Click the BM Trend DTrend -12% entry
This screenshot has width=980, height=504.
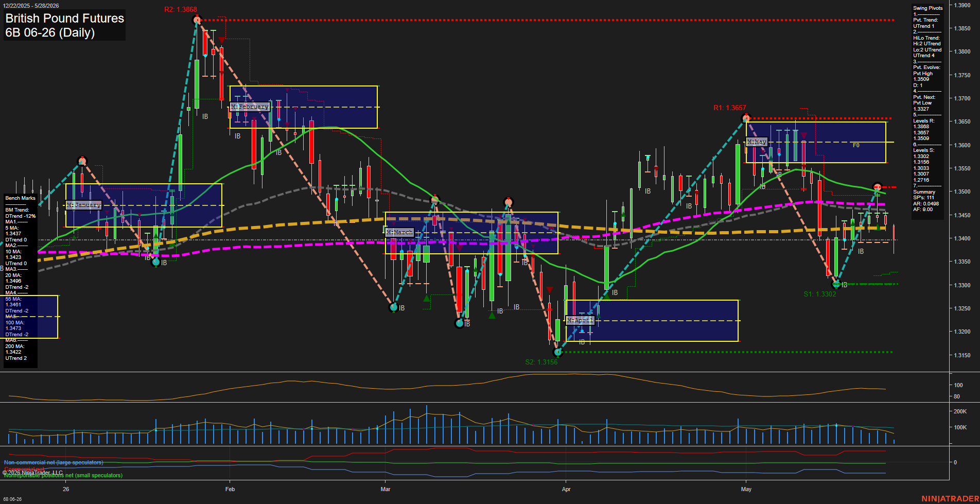[x=21, y=213]
